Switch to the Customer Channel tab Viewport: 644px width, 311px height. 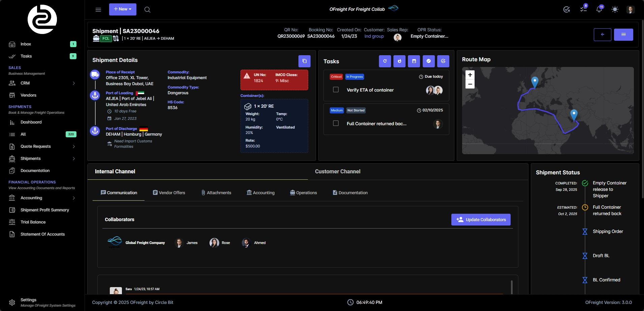[337, 172]
